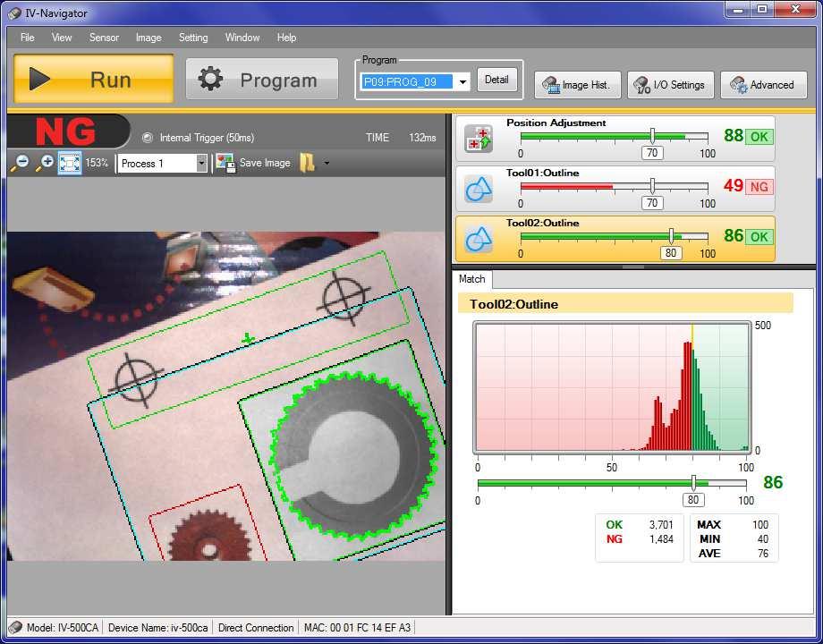823x644 pixels.
Task: Click the Tool01:Outline NG status badge
Action: (759, 187)
